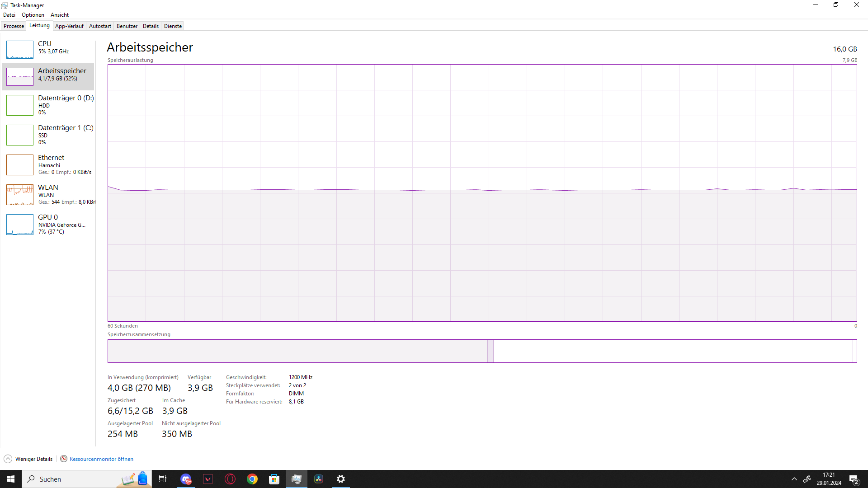The width and height of the screenshot is (868, 488).
Task: Click Ressourcenmonitor öffnen link
Action: pos(101,459)
